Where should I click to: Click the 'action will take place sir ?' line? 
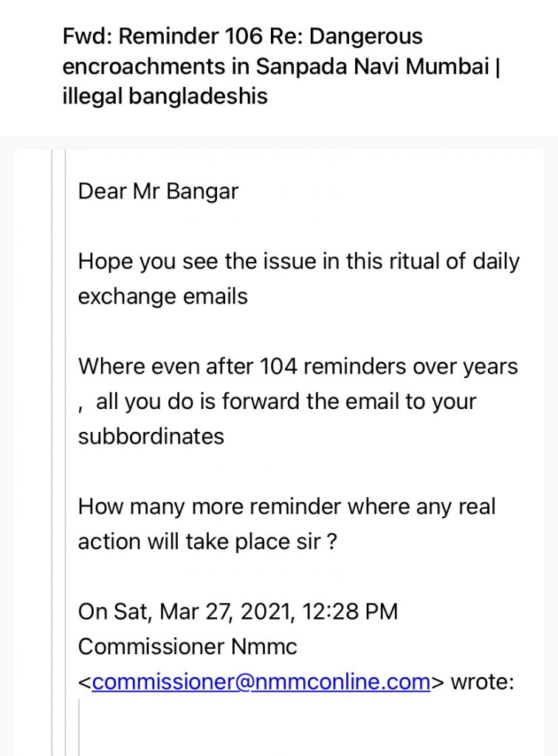207,541
